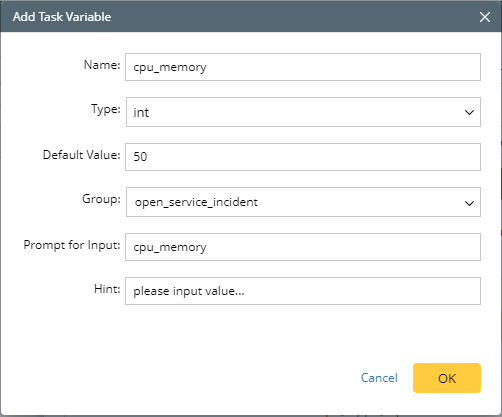502x417 pixels.
Task: Open the Group combo box open_service_incident
Action: (x=303, y=202)
